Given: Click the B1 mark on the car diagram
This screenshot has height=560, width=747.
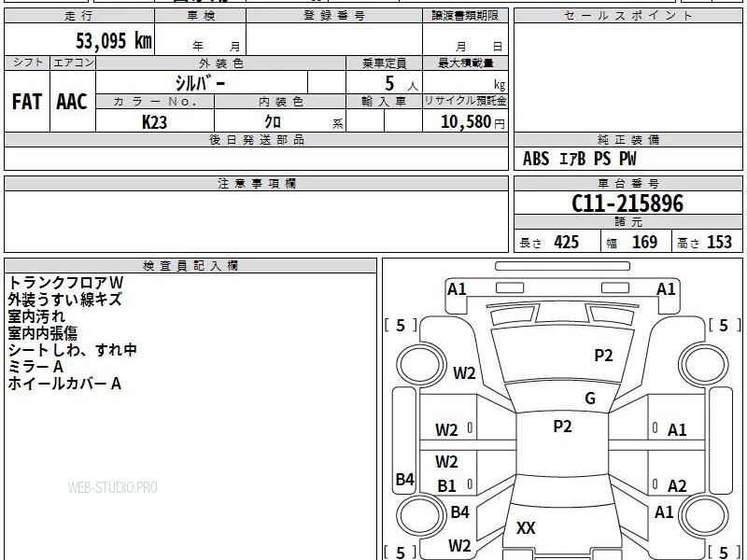Looking at the screenshot, I should (x=446, y=486).
